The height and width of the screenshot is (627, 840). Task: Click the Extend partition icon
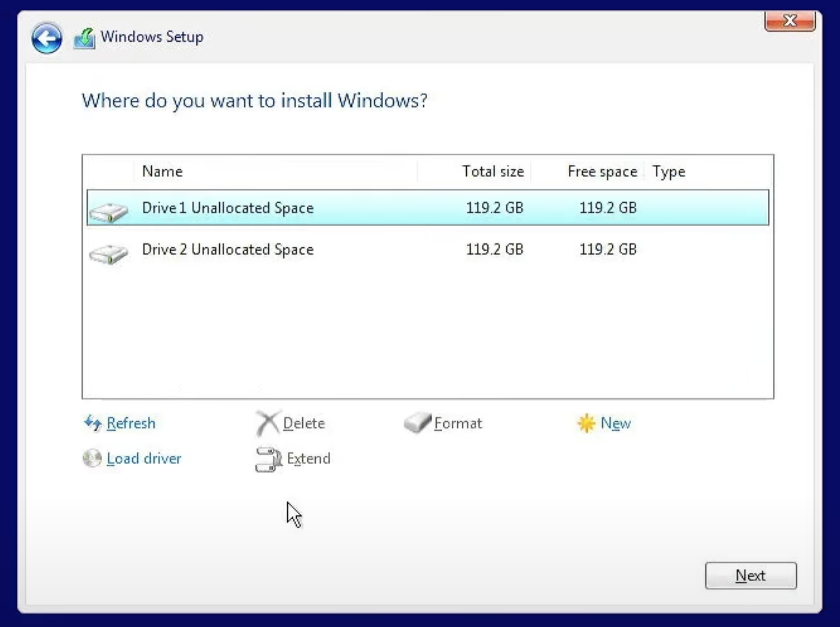pyautogui.click(x=269, y=459)
